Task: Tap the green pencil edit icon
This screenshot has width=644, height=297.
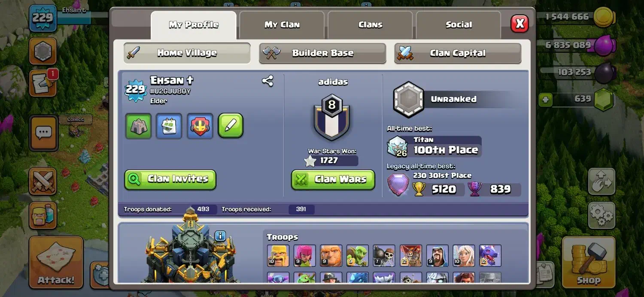Action: click(x=231, y=126)
